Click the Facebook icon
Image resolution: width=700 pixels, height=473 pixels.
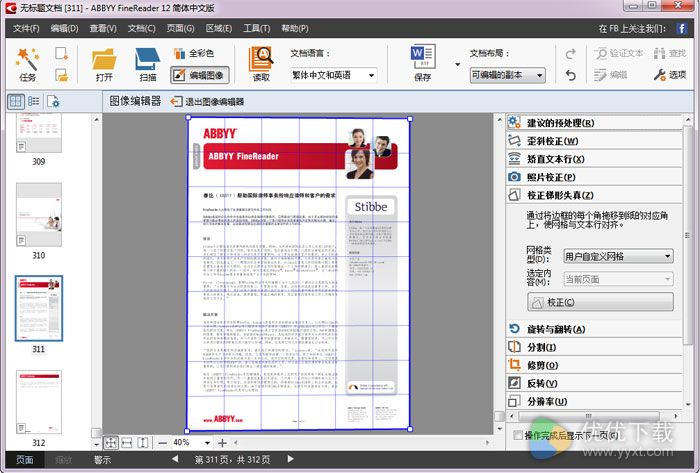[681, 29]
